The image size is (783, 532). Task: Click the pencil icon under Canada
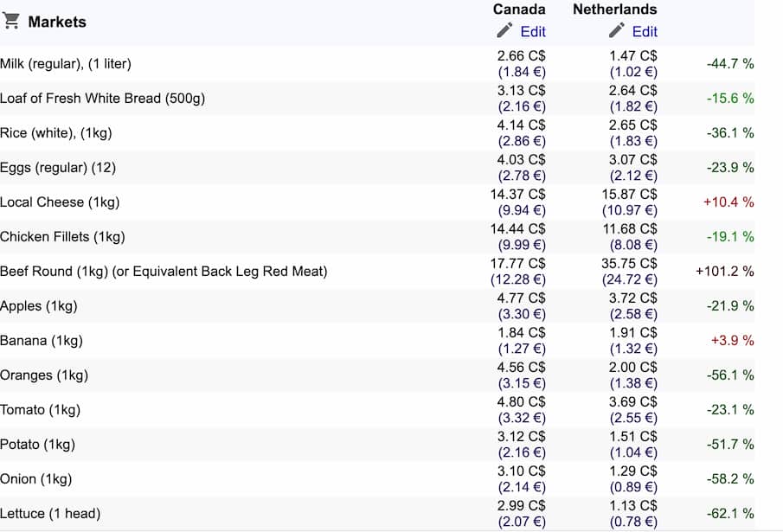pyautogui.click(x=504, y=31)
